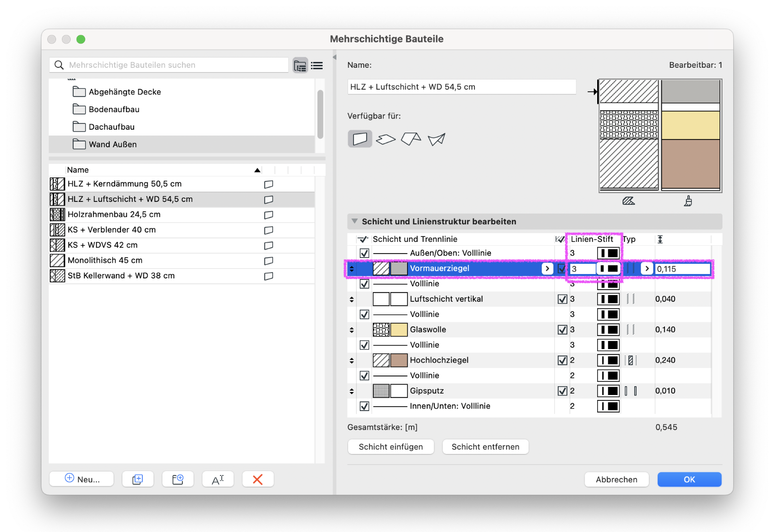The image size is (780, 532).
Task: Open Vormauerziegel building material chooser arrow
Action: (547, 269)
